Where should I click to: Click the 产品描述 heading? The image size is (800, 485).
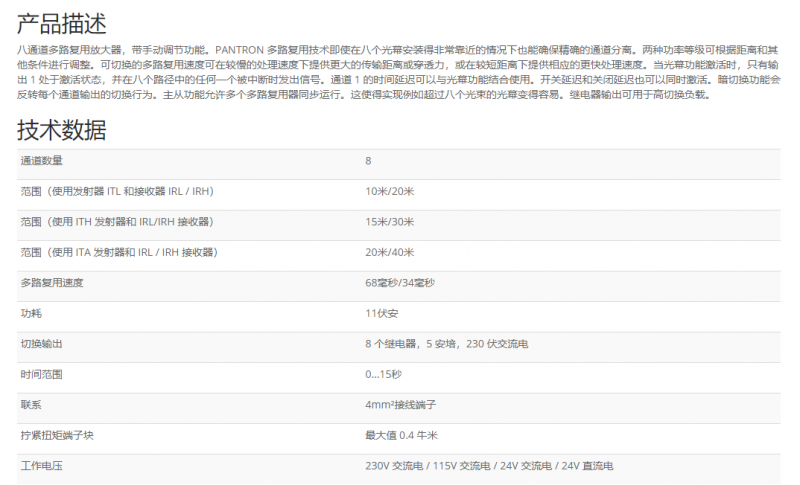click(x=61, y=23)
